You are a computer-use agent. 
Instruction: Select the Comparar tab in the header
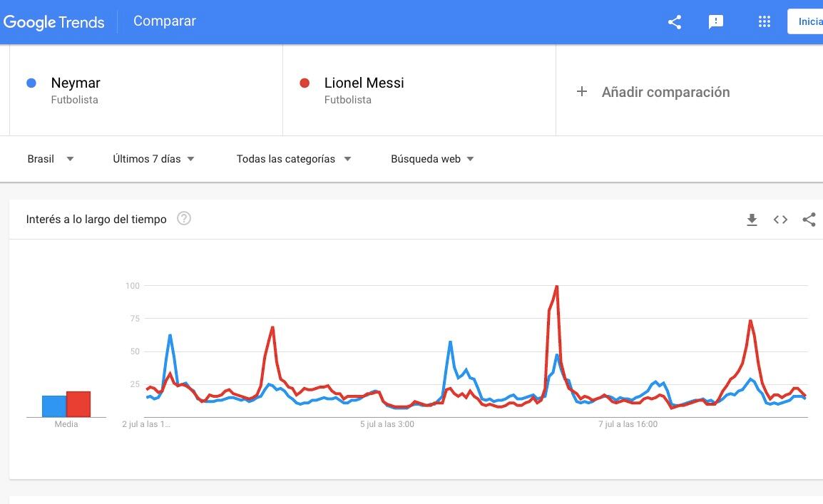pos(164,21)
